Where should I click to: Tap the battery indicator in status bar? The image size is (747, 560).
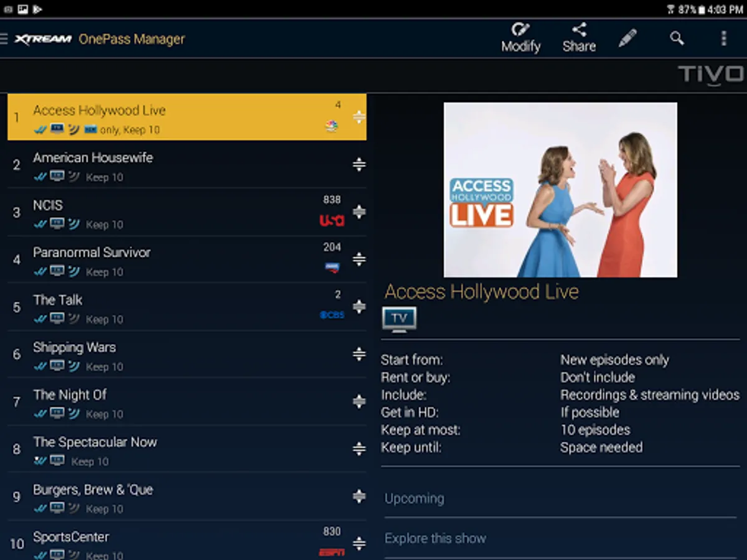tap(701, 9)
